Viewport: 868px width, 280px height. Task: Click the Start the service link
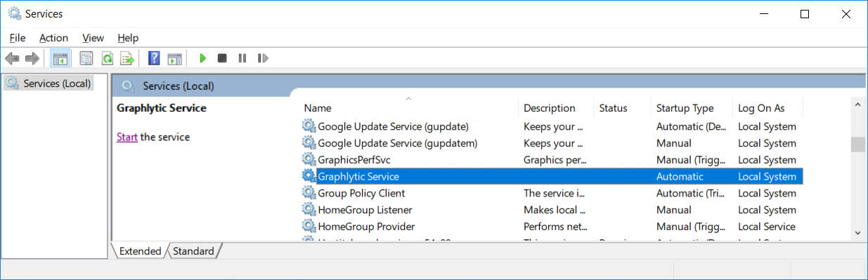127,137
